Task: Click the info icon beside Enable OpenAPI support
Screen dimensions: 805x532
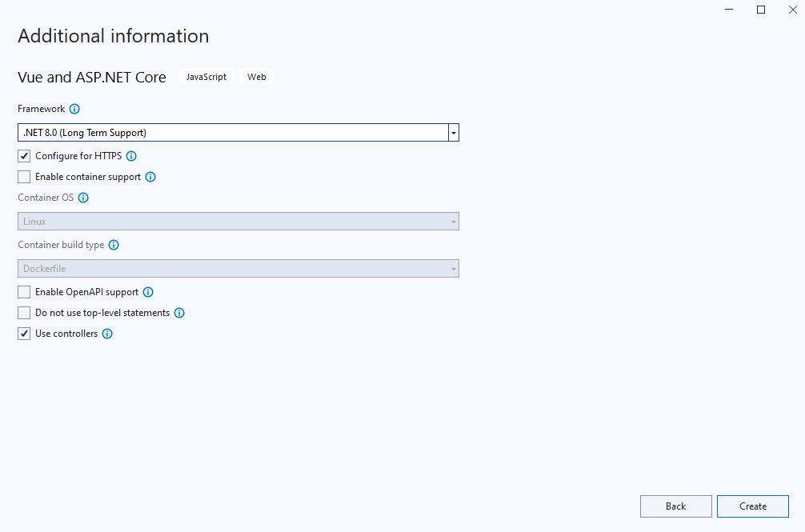Action: (148, 293)
